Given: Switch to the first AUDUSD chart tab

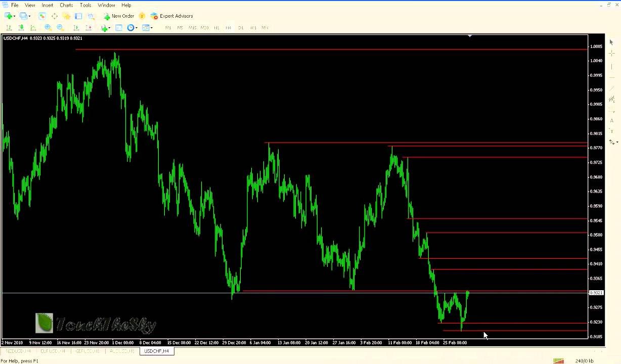Looking at the screenshot, I should pyautogui.click(x=122, y=351).
